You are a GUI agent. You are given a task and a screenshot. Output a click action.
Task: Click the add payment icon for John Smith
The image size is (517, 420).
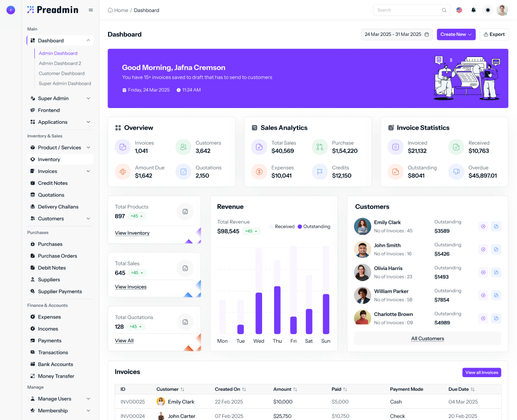click(x=483, y=249)
